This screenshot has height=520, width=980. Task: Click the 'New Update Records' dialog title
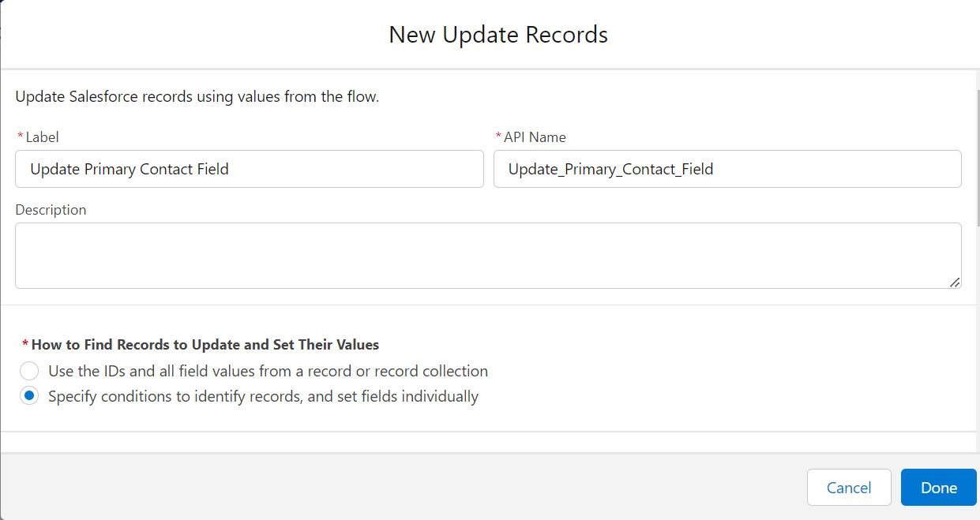pyautogui.click(x=498, y=35)
